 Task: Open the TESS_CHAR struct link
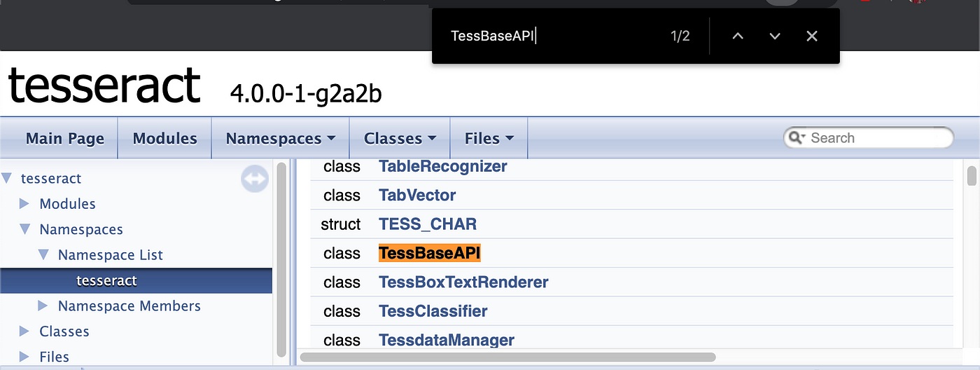click(x=428, y=224)
